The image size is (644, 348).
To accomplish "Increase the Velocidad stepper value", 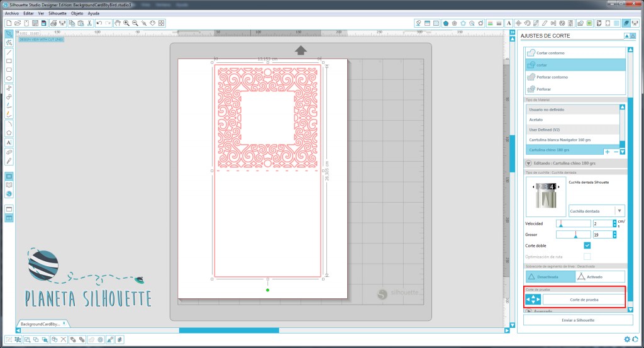I will (x=614, y=222).
